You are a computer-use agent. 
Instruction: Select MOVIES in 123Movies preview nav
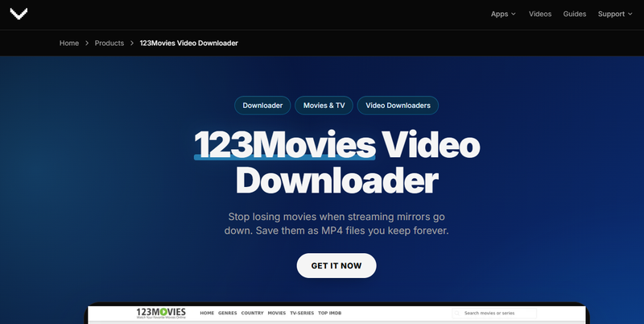pos(277,314)
